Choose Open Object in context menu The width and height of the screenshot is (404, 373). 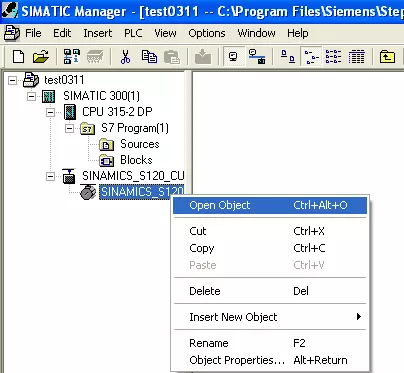point(270,205)
